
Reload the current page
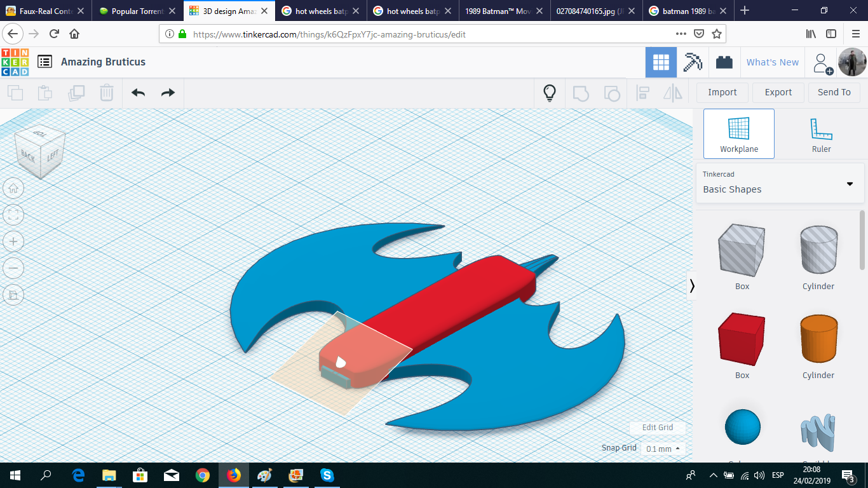(54, 34)
